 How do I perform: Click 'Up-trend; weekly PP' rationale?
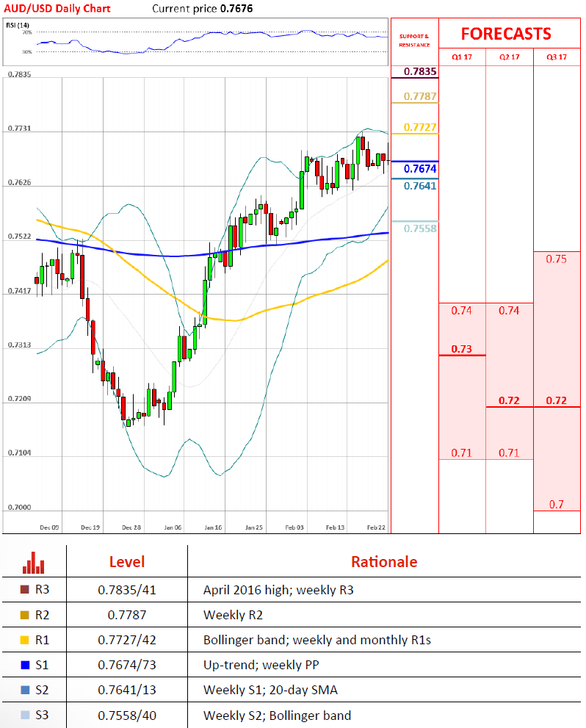point(261,665)
